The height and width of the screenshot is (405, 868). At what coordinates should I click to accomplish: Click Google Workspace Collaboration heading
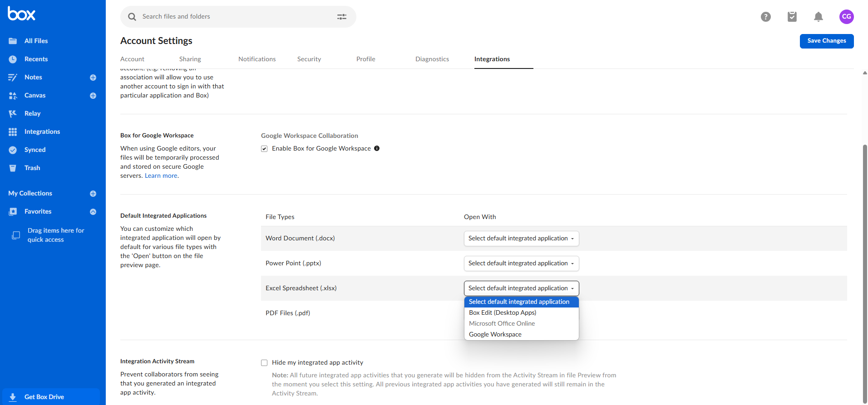tap(310, 136)
